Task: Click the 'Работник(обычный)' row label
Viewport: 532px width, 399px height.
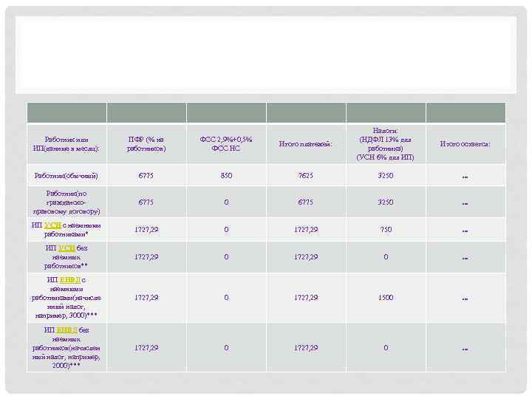Action: click(x=66, y=176)
